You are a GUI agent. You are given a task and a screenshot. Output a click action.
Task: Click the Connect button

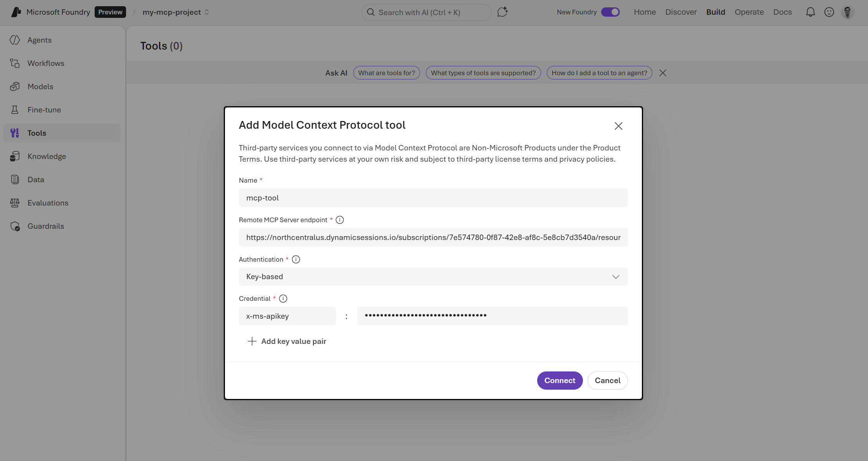point(560,380)
